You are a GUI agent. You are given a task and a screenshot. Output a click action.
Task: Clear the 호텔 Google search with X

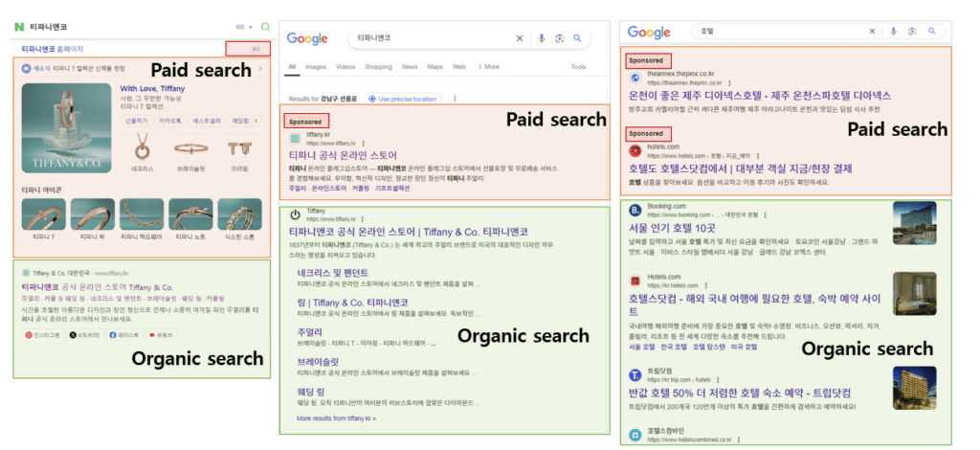(x=872, y=32)
